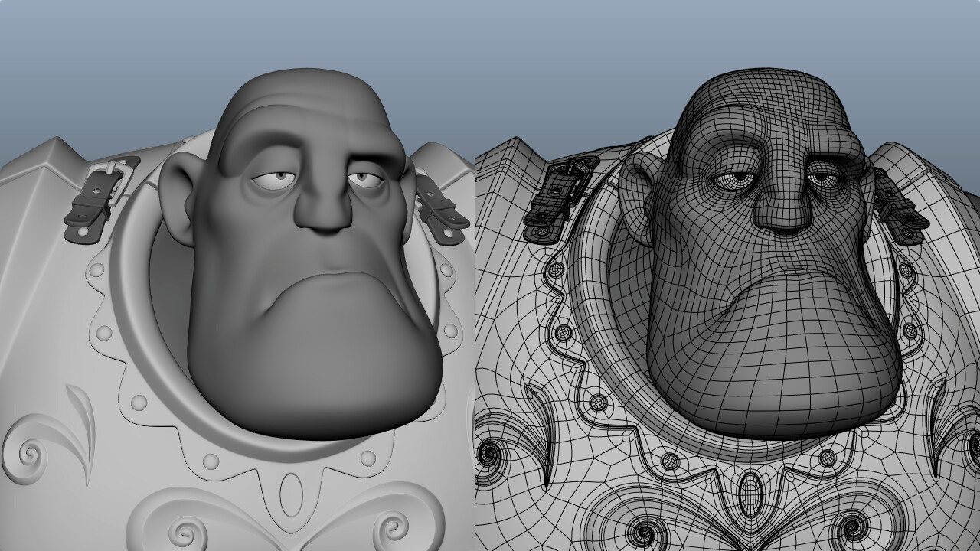Screen dimensions: 980x551
Task: Pick the oval ornament below the wireframe collar
Action: pyautogui.click(x=750, y=494)
